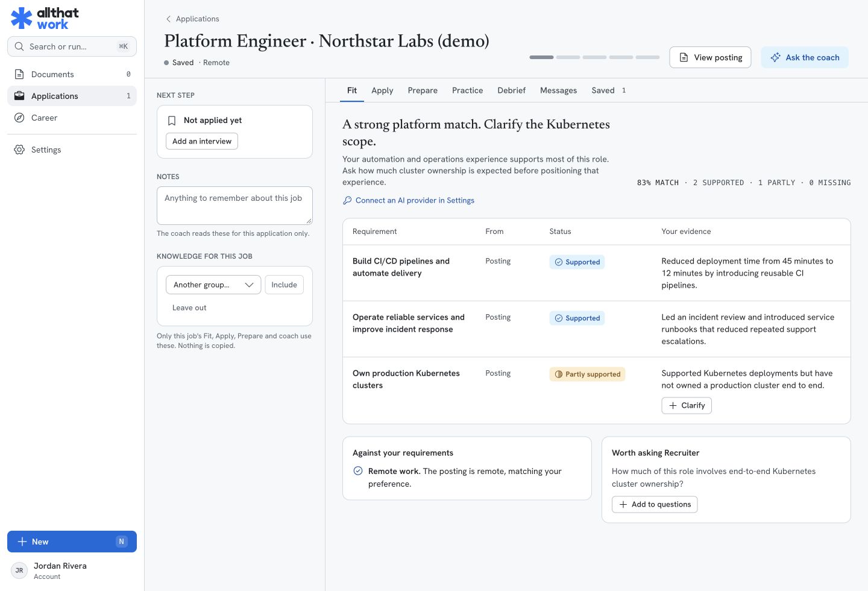Open Connect an AI provider in Settings link
Screen dimensions: 868x591
point(415,200)
